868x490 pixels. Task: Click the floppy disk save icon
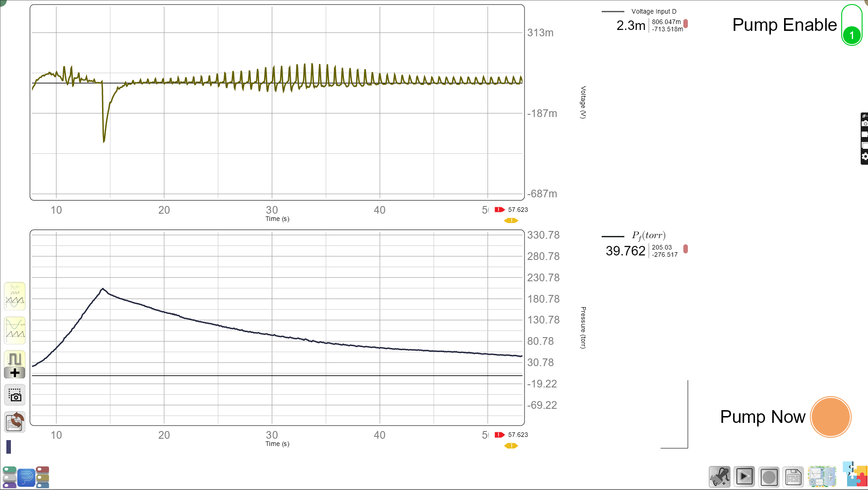pyautogui.click(x=793, y=477)
